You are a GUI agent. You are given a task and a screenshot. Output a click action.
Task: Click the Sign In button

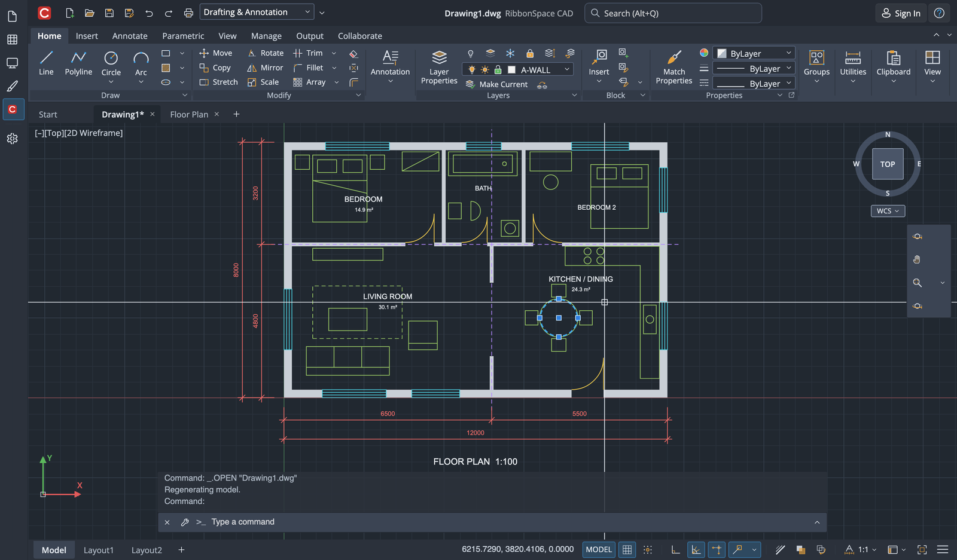point(901,13)
